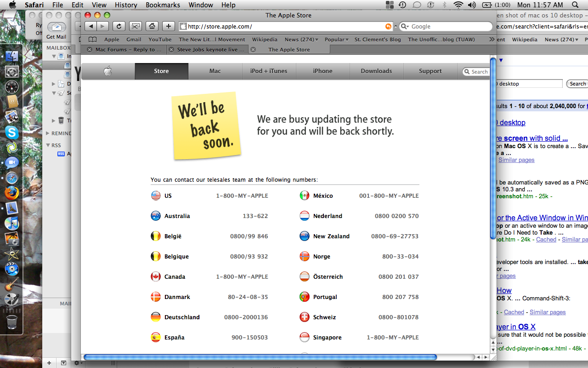588x368 pixels.
Task: Open the Support navigation tab
Action: click(430, 71)
